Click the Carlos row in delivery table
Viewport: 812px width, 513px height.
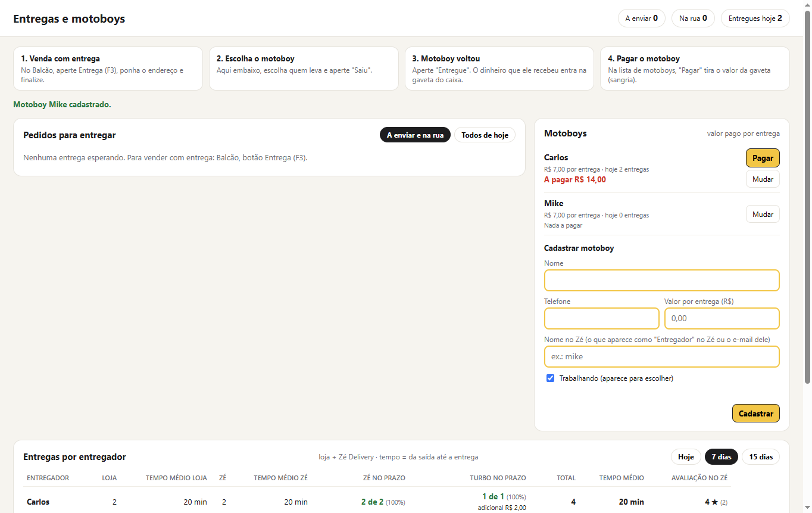pyautogui.click(x=377, y=502)
